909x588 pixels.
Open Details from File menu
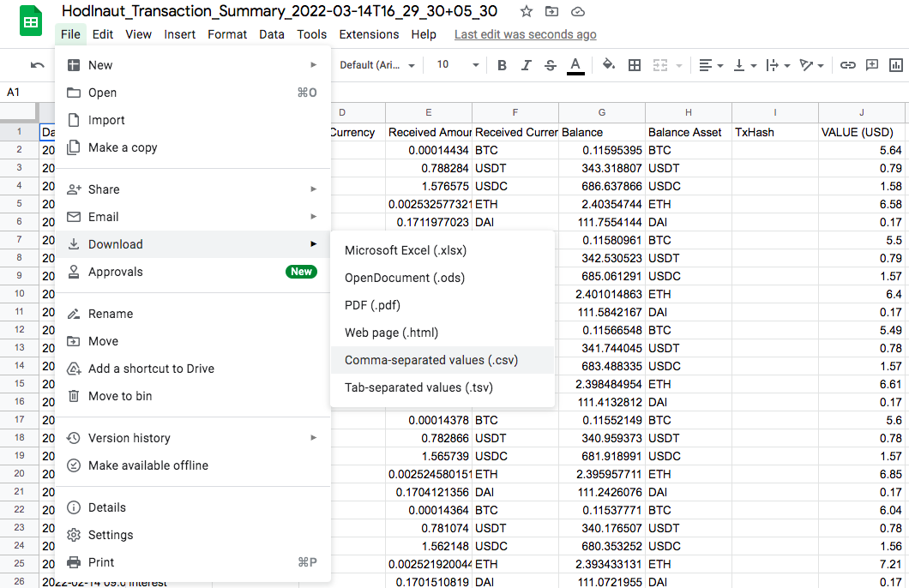coord(193,507)
